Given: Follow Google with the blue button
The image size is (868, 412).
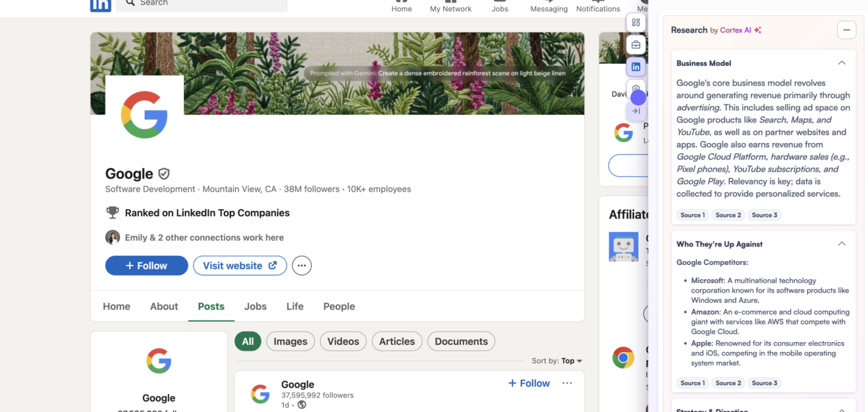Looking at the screenshot, I should tap(146, 266).
